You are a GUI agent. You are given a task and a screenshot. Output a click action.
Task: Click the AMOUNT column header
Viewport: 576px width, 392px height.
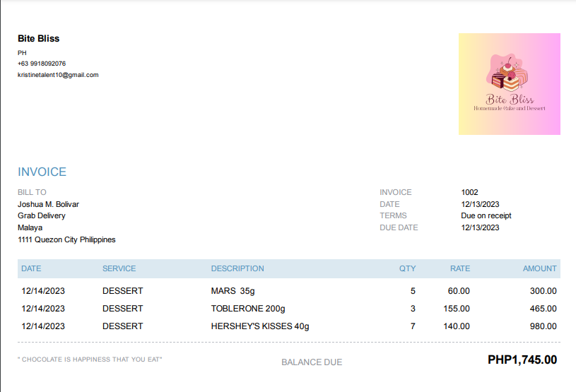[x=540, y=268]
